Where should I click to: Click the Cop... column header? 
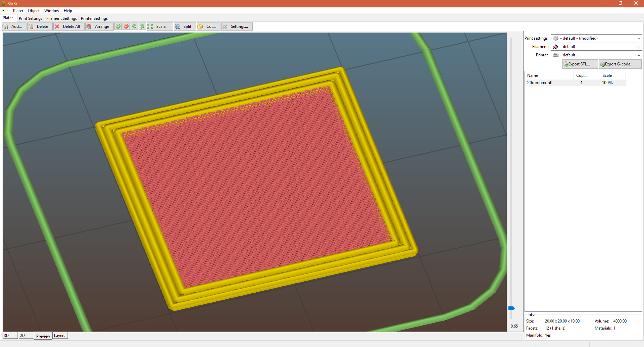[581, 76]
